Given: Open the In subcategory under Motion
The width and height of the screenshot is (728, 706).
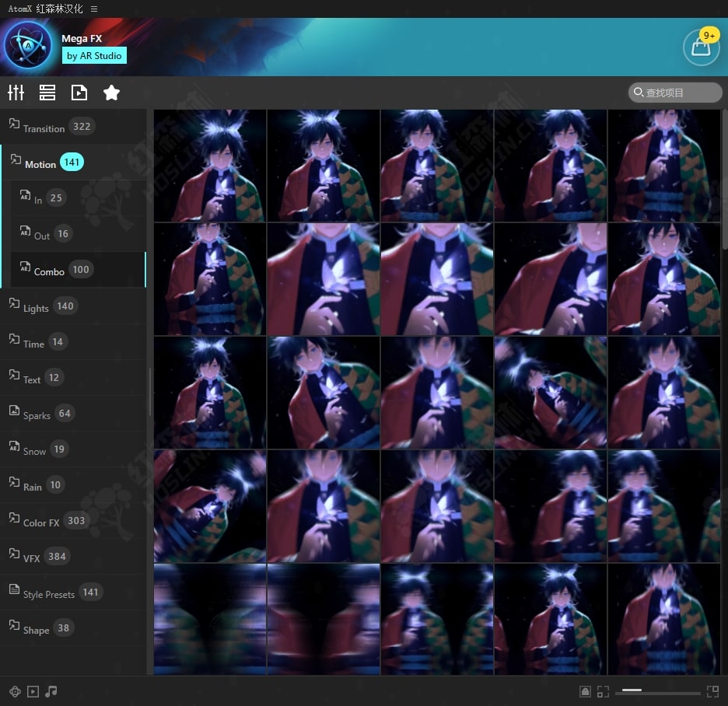Looking at the screenshot, I should click(x=78, y=198).
